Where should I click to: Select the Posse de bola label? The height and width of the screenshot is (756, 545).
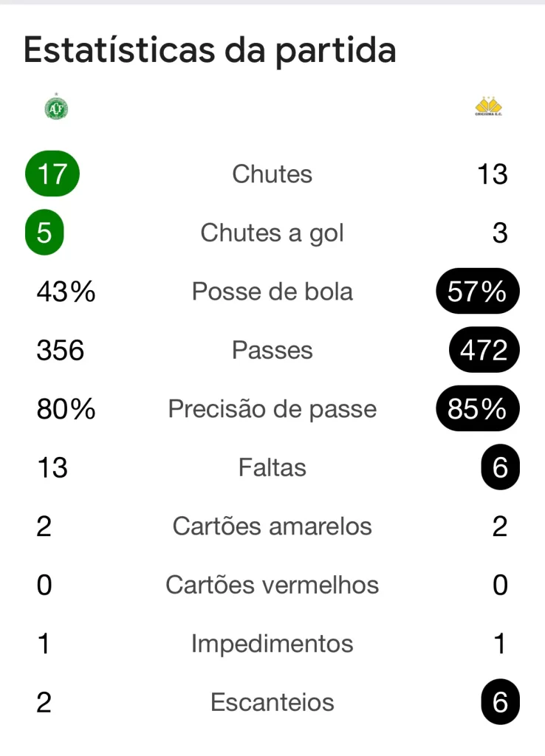(272, 292)
